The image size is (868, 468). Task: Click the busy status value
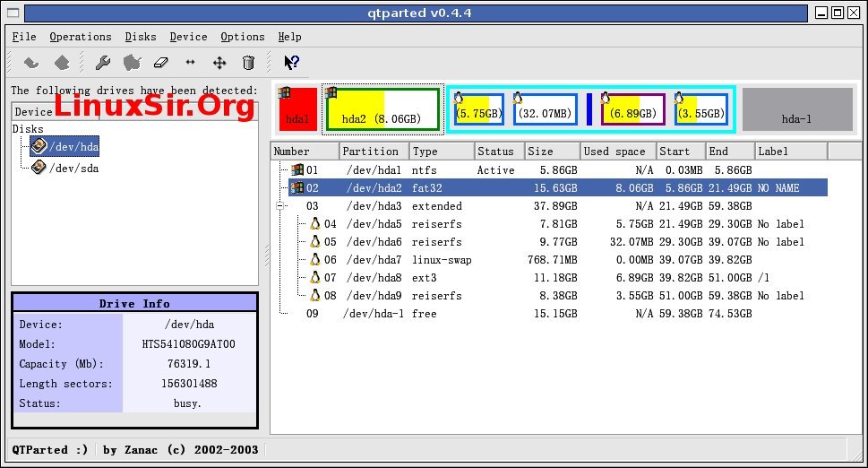(x=187, y=403)
